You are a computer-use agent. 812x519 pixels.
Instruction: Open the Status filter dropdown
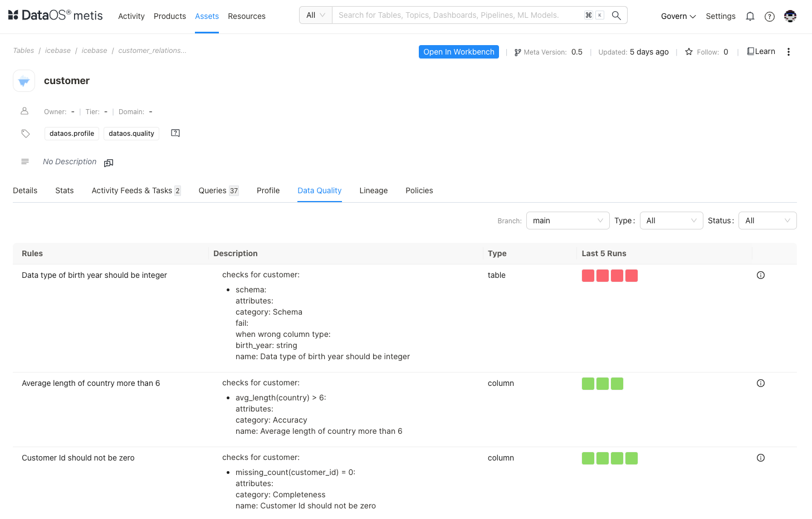click(767, 221)
